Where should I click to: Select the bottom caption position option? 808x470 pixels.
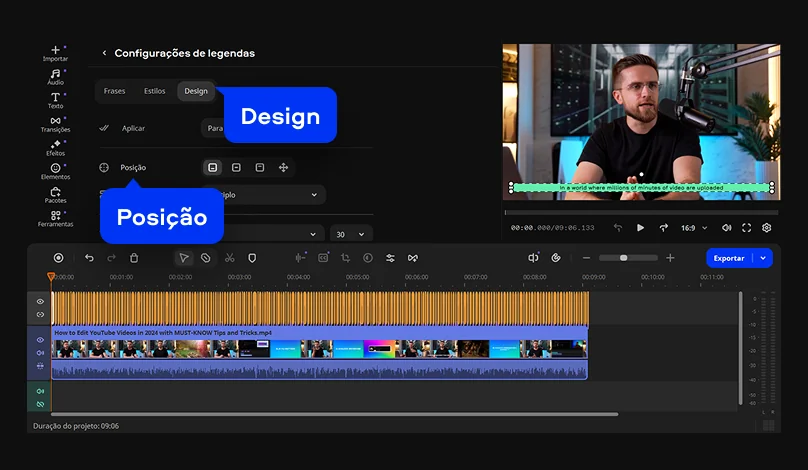click(213, 168)
